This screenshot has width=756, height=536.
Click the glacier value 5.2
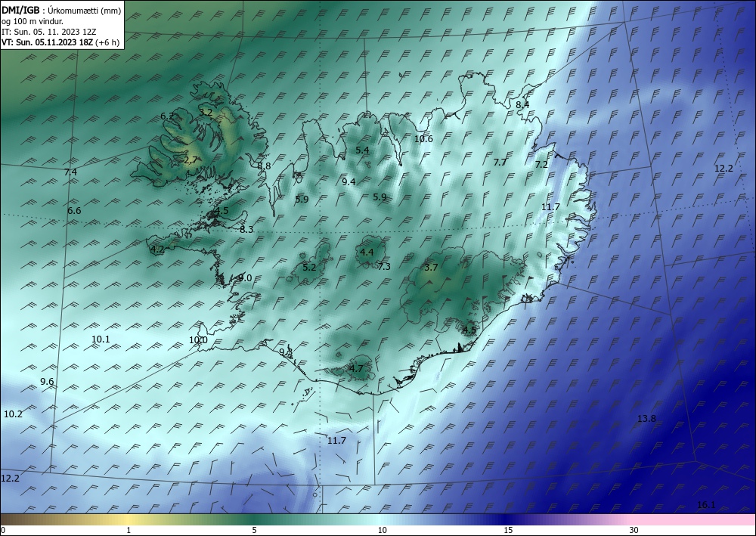[309, 267]
